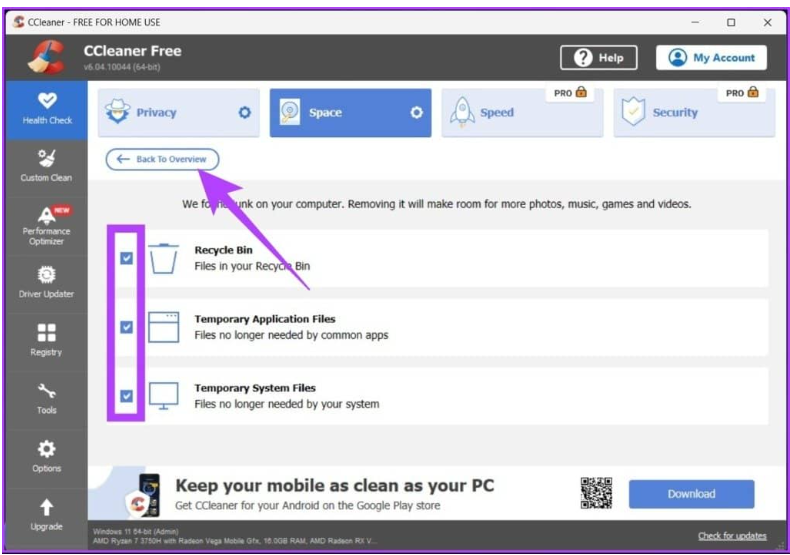Open Custom Clean section
The image size is (790, 555).
coord(47,165)
